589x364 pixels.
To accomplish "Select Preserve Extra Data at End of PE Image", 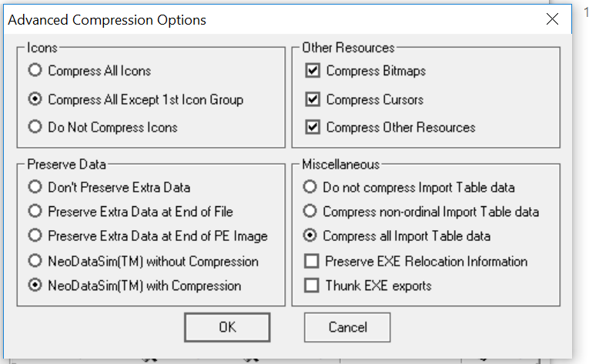I will pyautogui.click(x=35, y=236).
